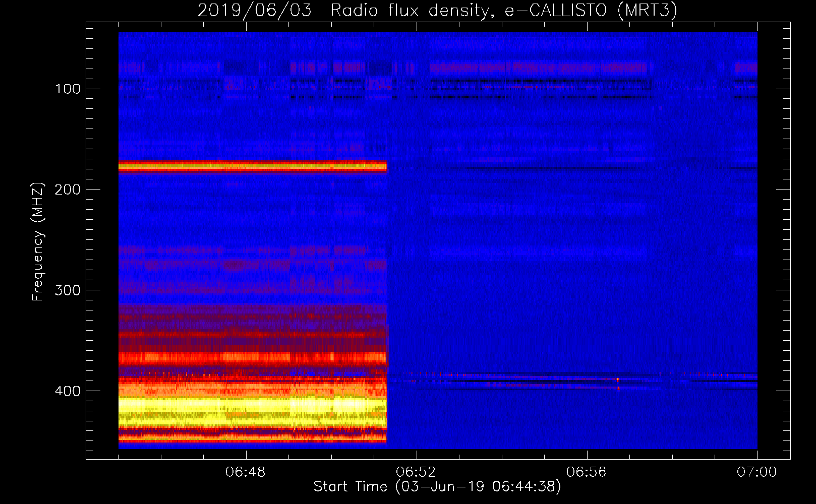Click the plot title '2019/06/03 Radio flux density'
816x504 pixels.
pos(344,11)
